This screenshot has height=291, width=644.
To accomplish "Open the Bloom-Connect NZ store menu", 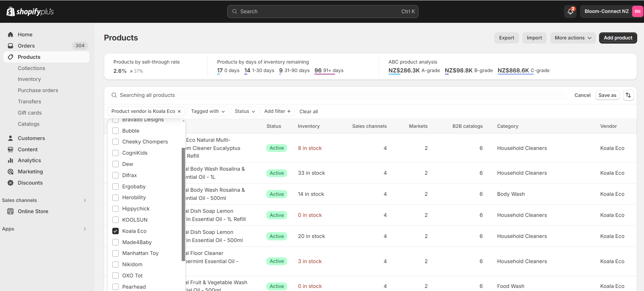I will coord(612,12).
